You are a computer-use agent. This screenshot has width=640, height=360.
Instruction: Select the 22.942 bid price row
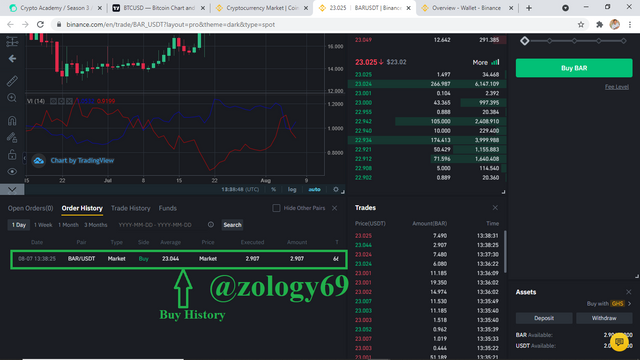pos(427,121)
